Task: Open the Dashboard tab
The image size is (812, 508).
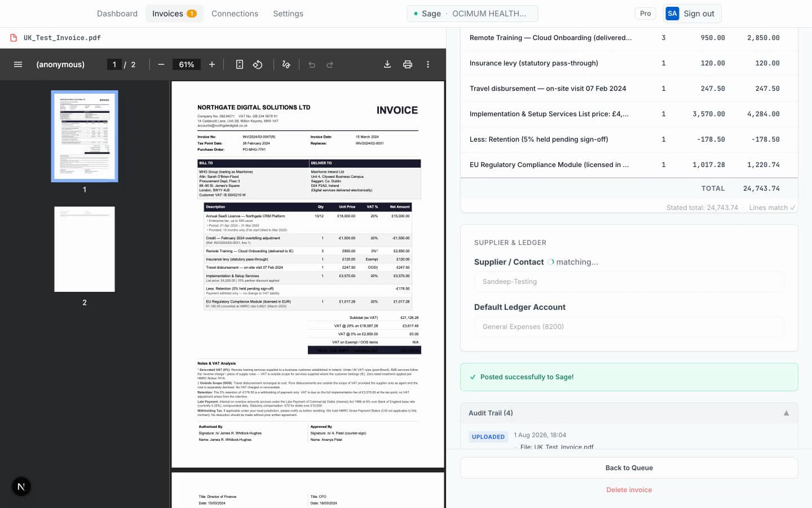Action: [117, 14]
